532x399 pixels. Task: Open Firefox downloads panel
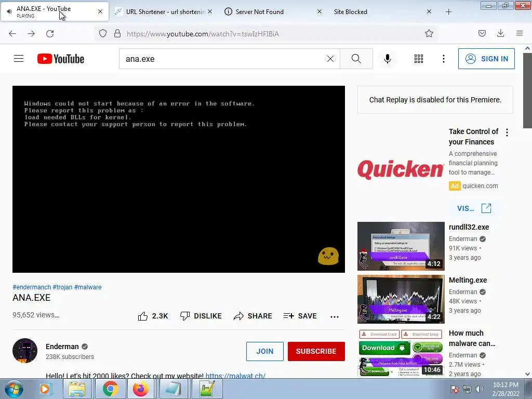point(500,33)
